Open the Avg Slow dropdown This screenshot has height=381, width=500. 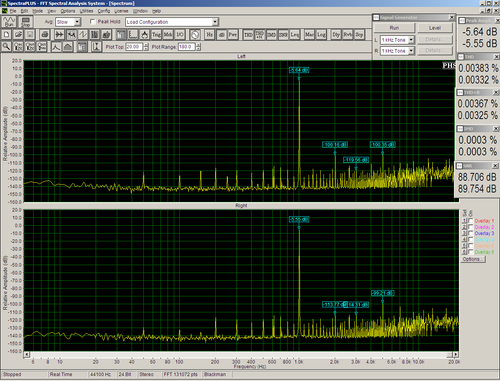click(x=77, y=22)
